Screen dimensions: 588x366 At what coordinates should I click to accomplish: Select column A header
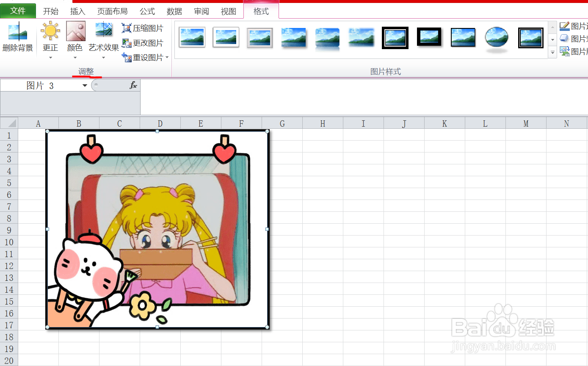click(38, 123)
